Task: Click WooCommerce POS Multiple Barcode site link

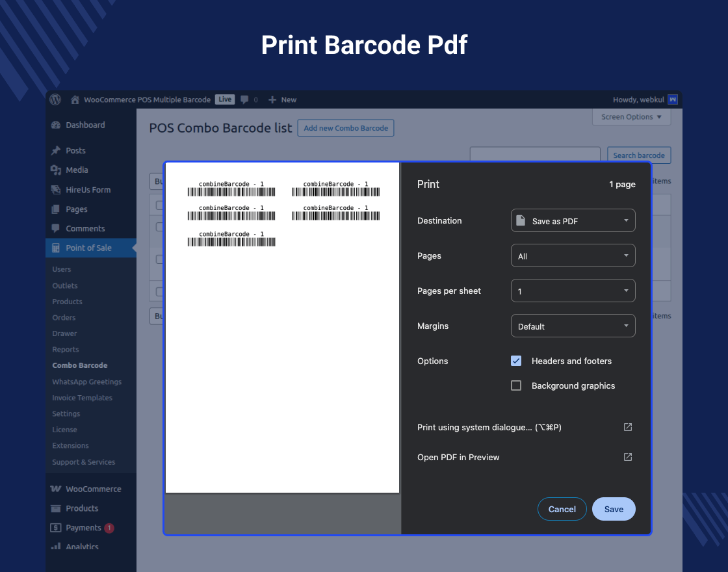Action: coord(147,100)
